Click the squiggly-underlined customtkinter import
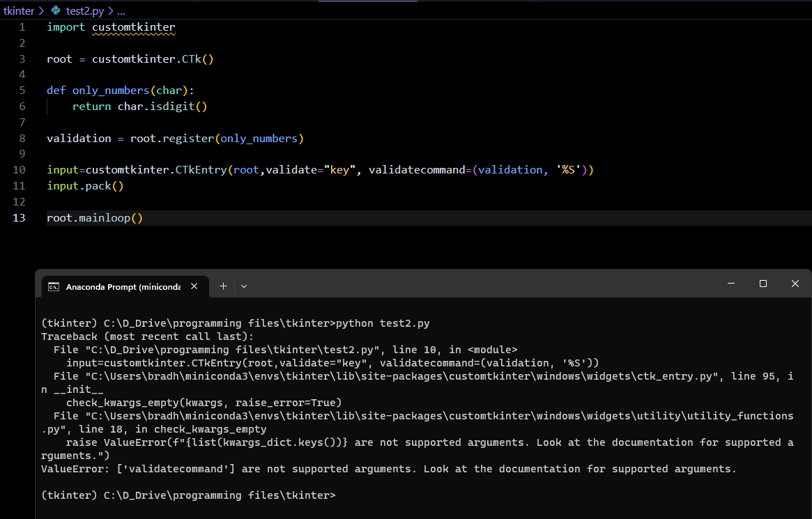 point(132,27)
